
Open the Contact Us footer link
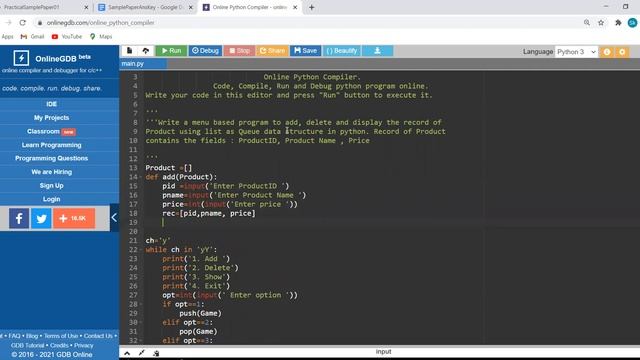(98, 336)
